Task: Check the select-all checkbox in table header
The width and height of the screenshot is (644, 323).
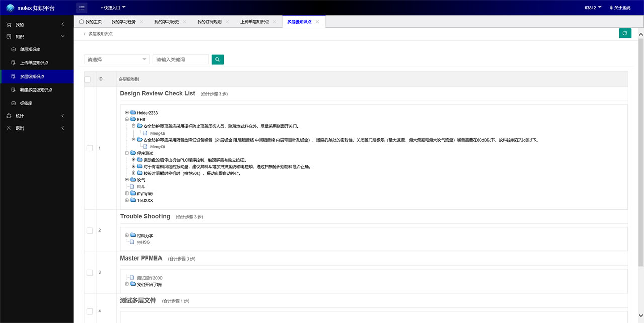Action: point(88,79)
